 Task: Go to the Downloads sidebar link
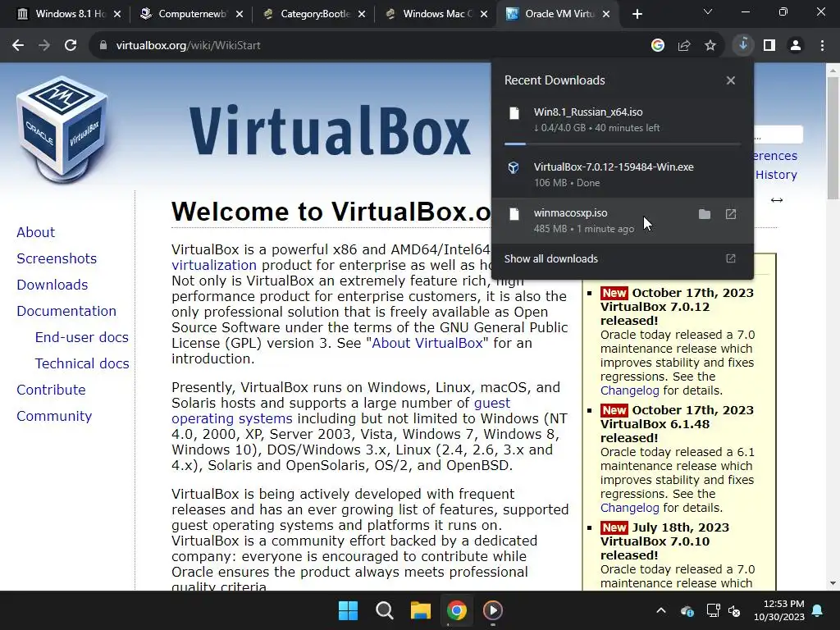tap(52, 285)
